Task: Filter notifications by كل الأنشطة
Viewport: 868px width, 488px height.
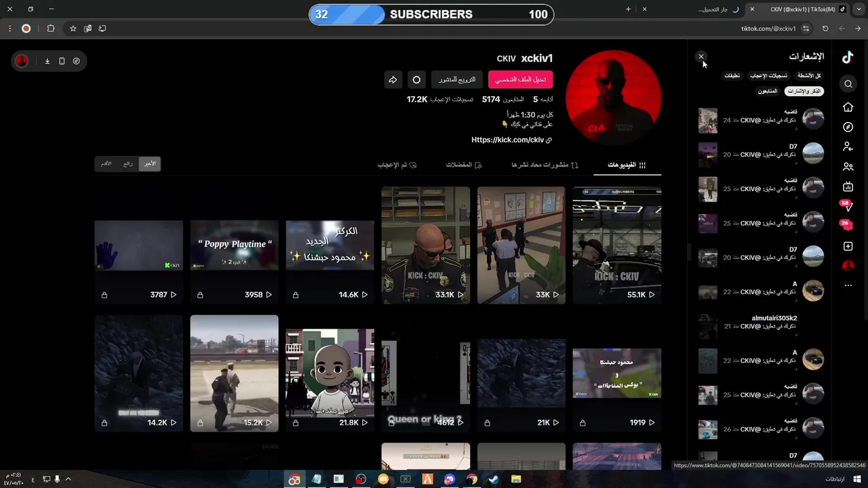Action: pos(809,76)
